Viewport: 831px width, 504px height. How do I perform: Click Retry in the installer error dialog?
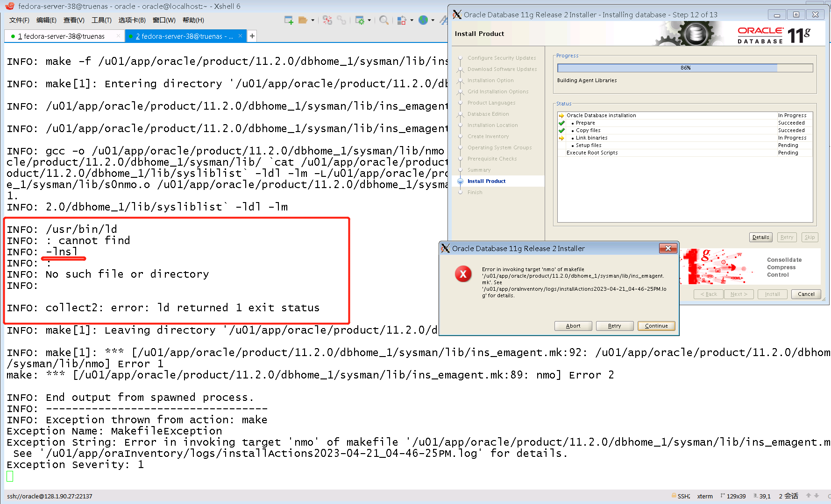click(615, 326)
